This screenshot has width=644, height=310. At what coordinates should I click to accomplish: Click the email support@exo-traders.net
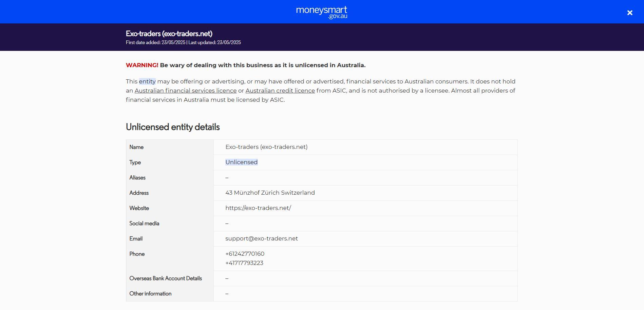pyautogui.click(x=262, y=239)
